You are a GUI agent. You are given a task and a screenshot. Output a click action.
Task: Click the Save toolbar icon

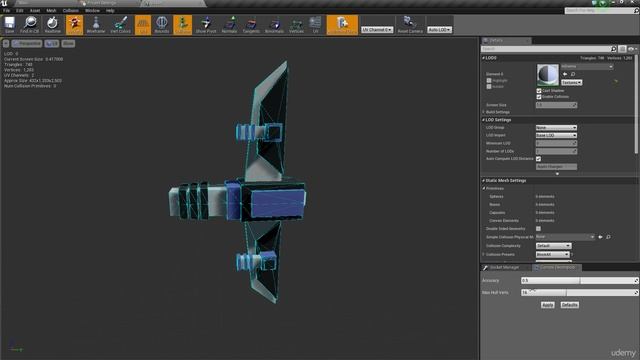(9, 24)
